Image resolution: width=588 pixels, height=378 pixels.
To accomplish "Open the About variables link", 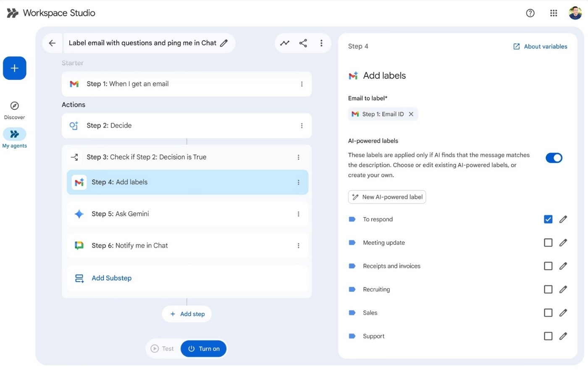I will 540,47.
